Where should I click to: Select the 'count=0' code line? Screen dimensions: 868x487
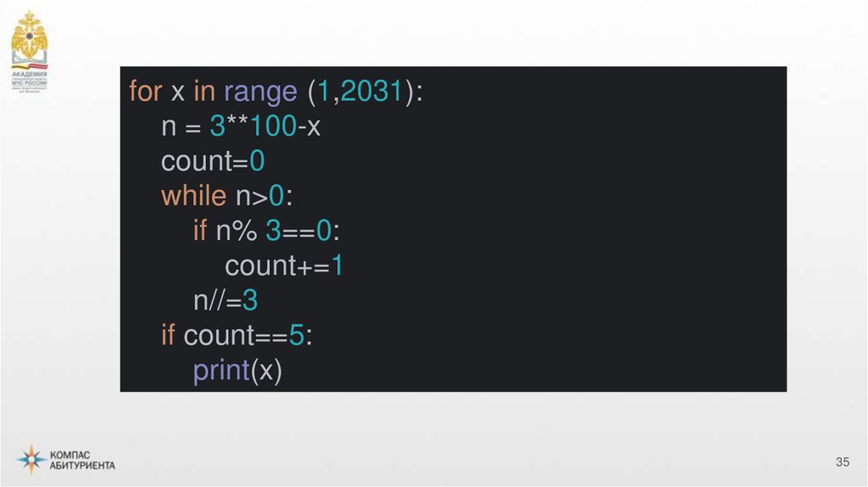213,161
